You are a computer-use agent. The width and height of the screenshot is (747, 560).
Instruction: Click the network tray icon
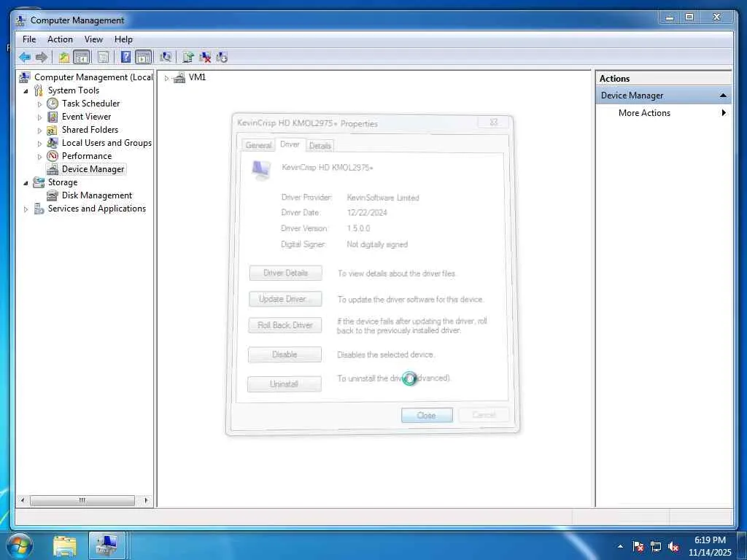pyautogui.click(x=656, y=546)
